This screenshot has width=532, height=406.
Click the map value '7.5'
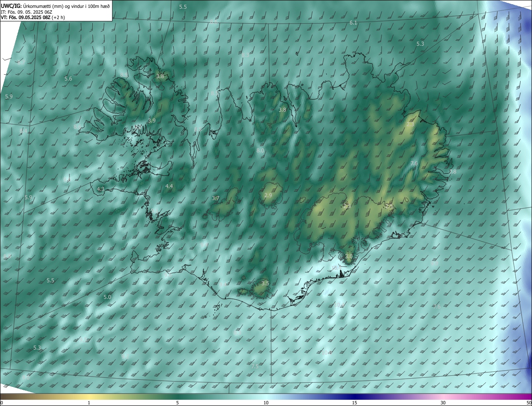tap(255, 366)
